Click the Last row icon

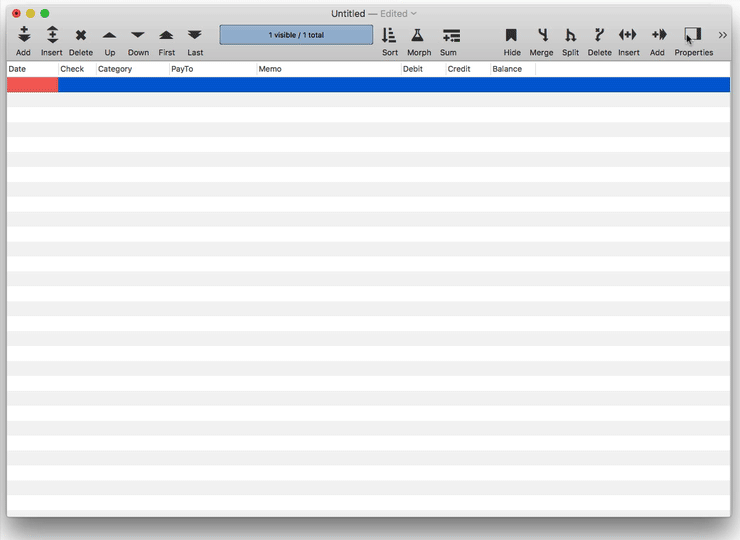coord(194,35)
